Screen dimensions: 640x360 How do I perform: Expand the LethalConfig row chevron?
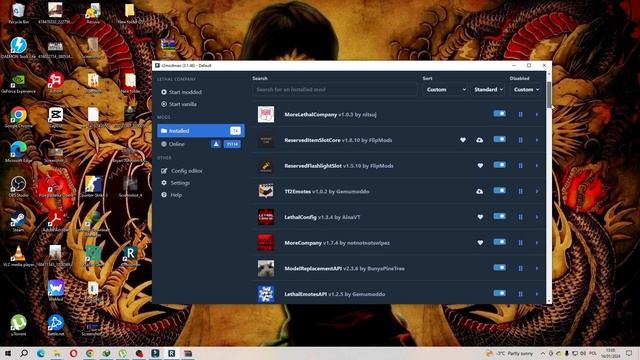click(537, 217)
